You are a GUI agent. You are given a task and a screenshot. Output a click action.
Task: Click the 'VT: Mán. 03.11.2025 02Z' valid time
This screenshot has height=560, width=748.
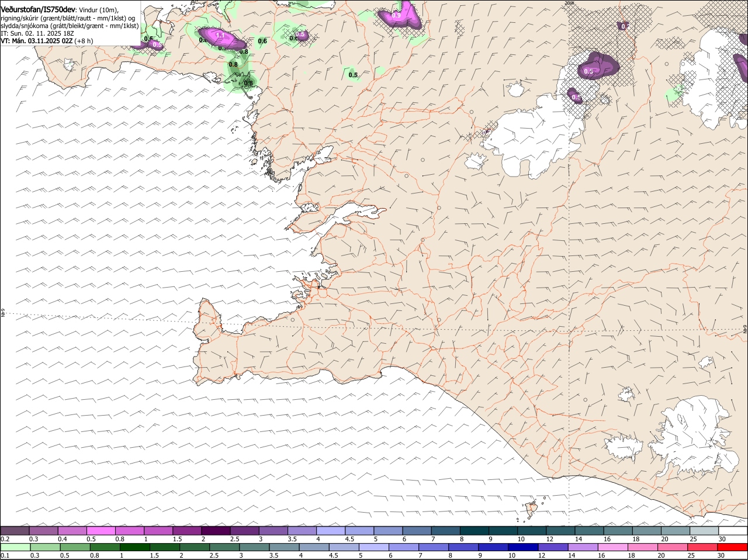(x=37, y=41)
